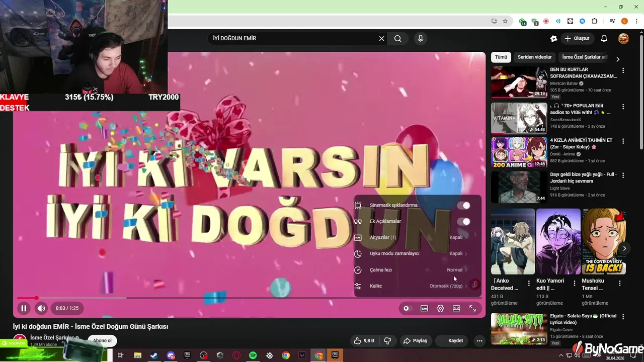Open the YouTube account avatar menu
This screenshot has height=362, width=644.
[x=623, y=38]
